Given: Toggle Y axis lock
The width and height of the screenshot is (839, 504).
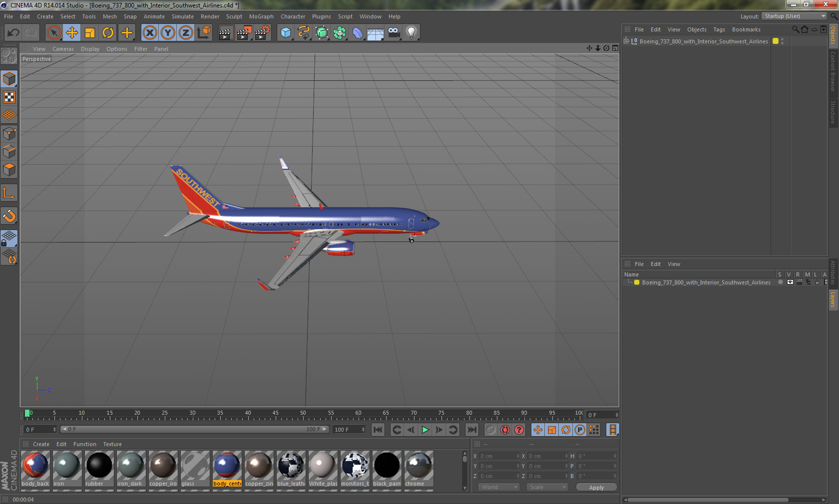Looking at the screenshot, I should 168,33.
